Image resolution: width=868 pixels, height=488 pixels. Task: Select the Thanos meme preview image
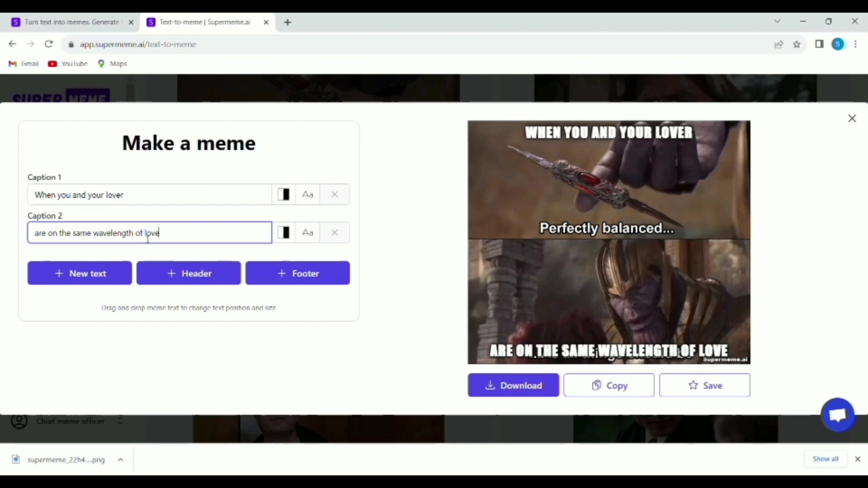click(609, 242)
